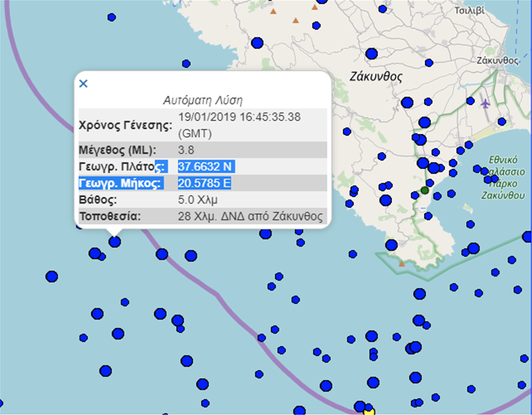
Task: Click the depth value 5.0 Χλμ
Action: 197,200
